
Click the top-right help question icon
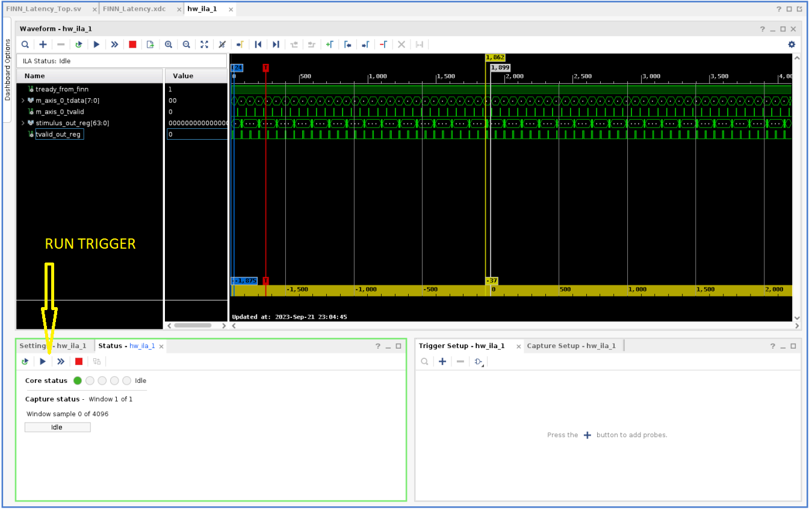coord(778,9)
